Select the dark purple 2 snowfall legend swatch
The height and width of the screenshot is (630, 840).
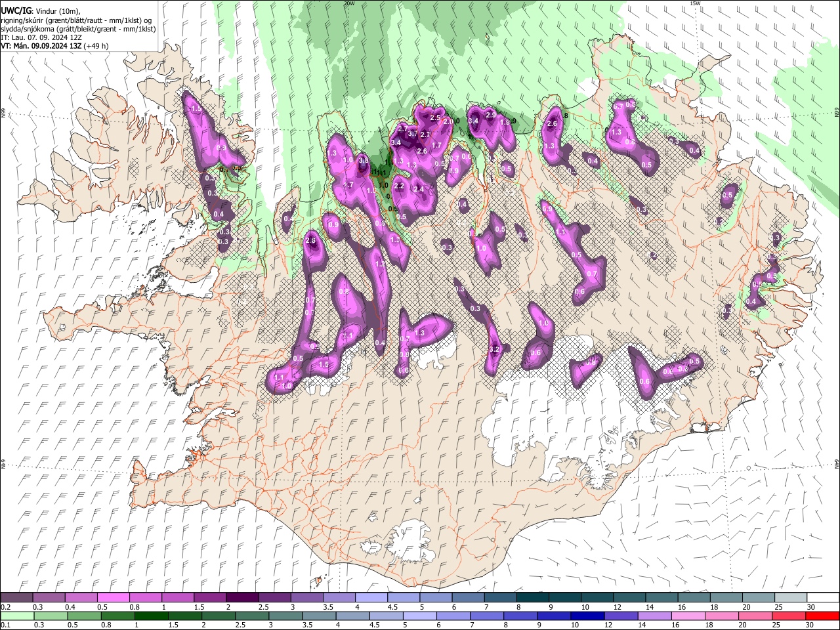tap(241, 598)
